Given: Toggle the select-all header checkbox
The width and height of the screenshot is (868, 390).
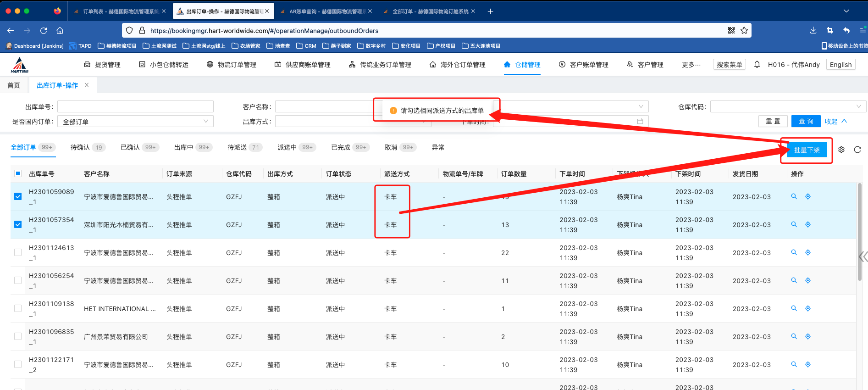Looking at the screenshot, I should 18,173.
